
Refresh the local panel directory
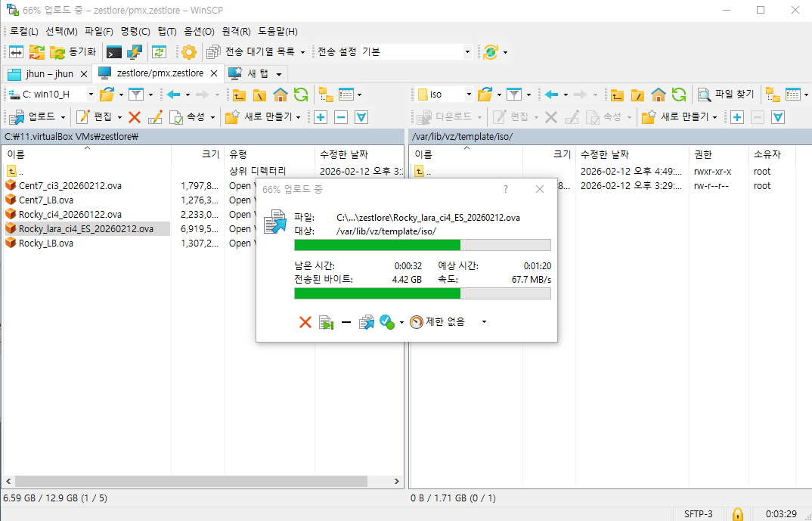pyautogui.click(x=301, y=95)
